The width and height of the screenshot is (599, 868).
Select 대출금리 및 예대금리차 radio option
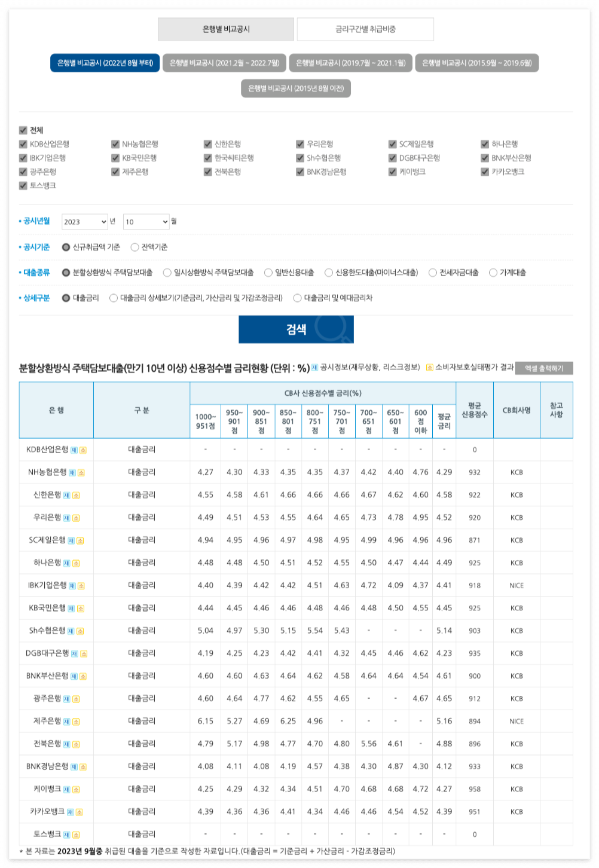point(297,298)
